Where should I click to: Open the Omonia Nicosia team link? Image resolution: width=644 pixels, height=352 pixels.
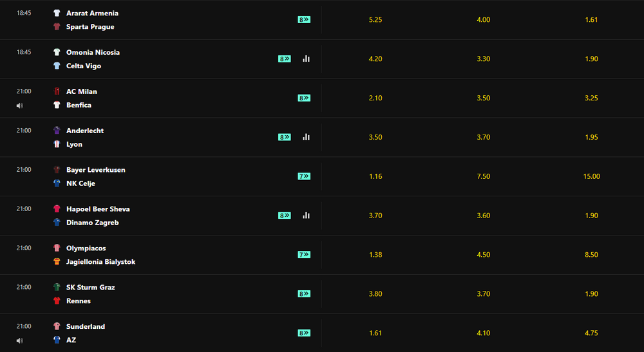(x=93, y=53)
